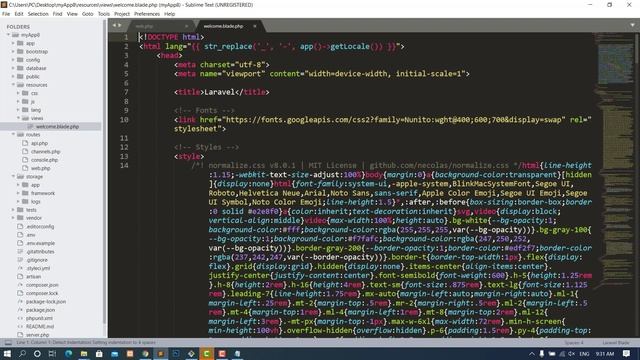Open .gitattributes file icon in sidebar
Screen dimensions: 640x360
point(20,251)
